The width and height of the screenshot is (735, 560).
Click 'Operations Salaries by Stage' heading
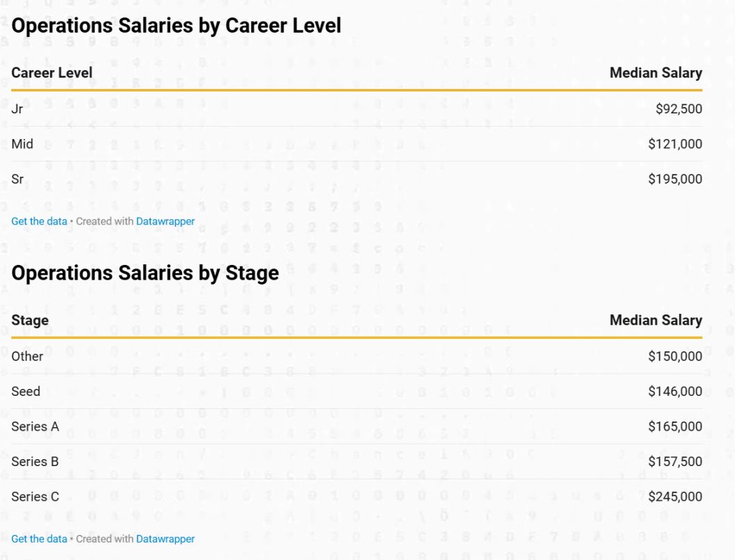click(145, 273)
